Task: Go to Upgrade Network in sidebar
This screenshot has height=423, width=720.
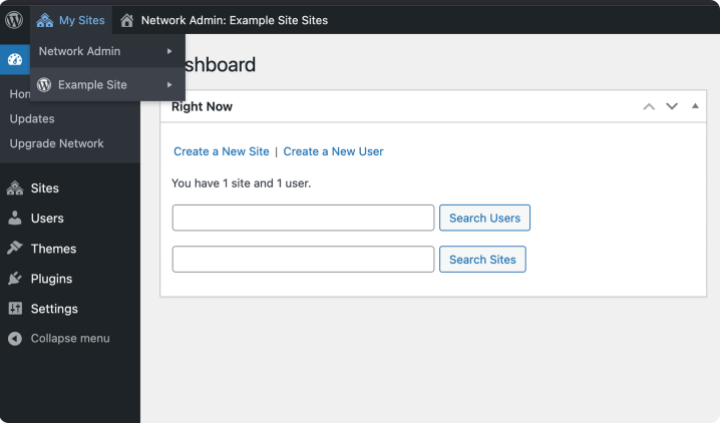Action: tap(56, 143)
